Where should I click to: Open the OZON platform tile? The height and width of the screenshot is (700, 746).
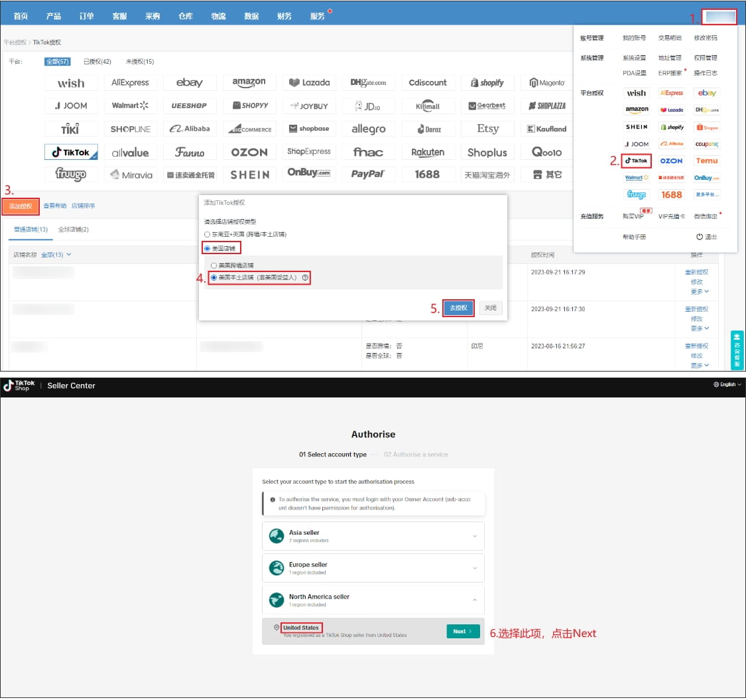click(249, 152)
